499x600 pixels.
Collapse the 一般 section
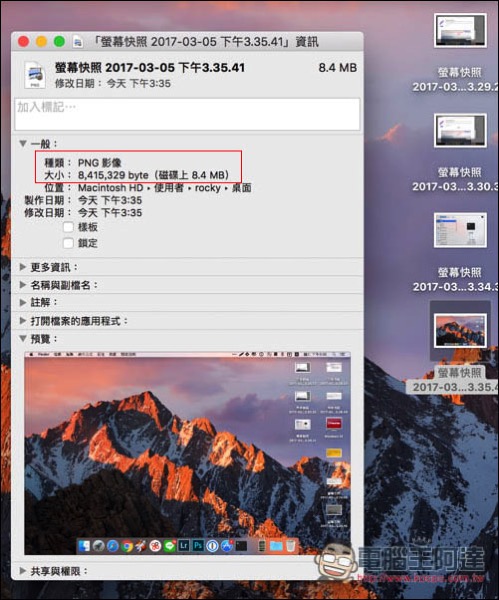[x=23, y=143]
